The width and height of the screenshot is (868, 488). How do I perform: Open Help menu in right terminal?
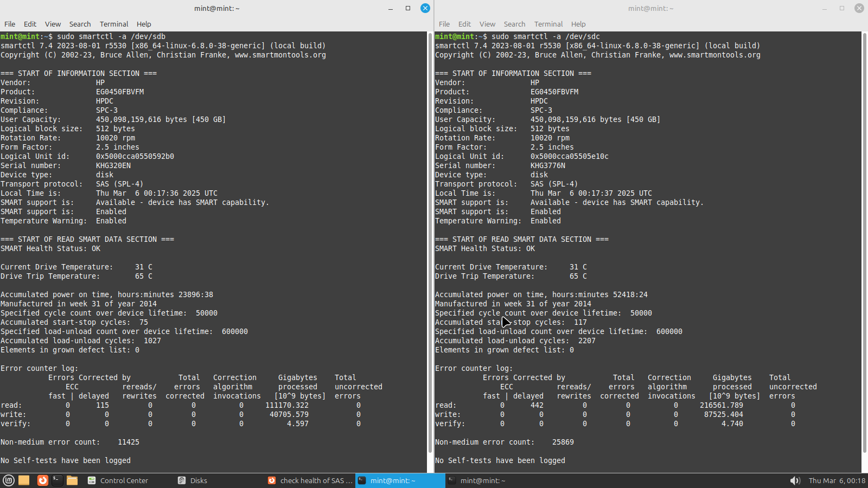pos(578,24)
